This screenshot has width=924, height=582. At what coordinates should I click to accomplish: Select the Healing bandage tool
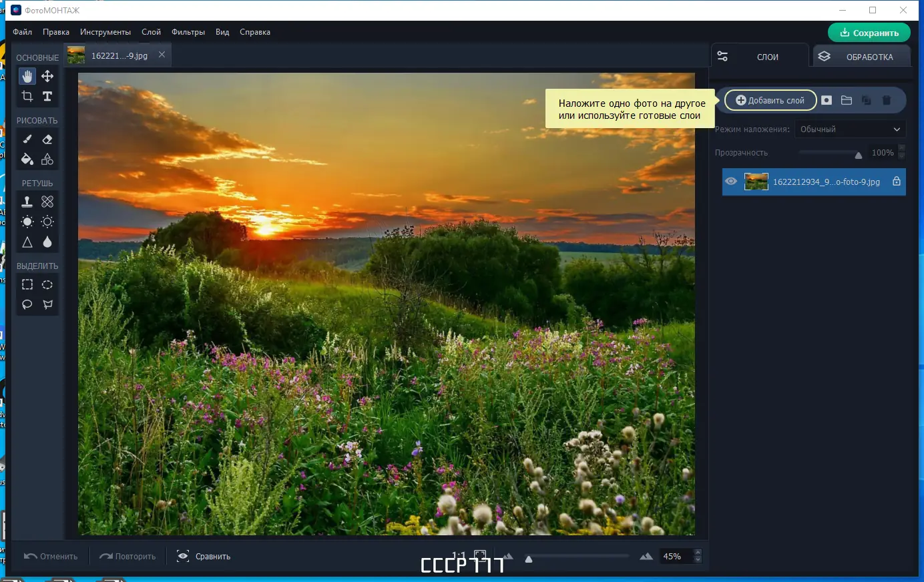point(47,202)
